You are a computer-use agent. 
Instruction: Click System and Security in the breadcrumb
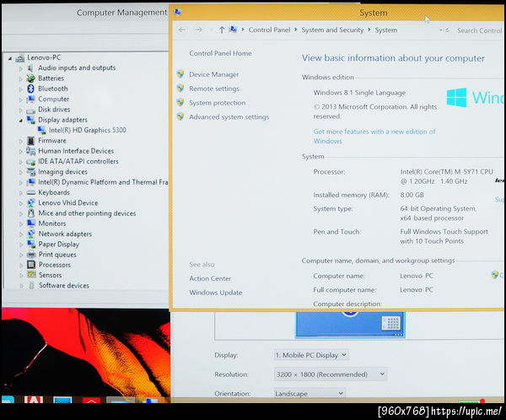point(332,30)
